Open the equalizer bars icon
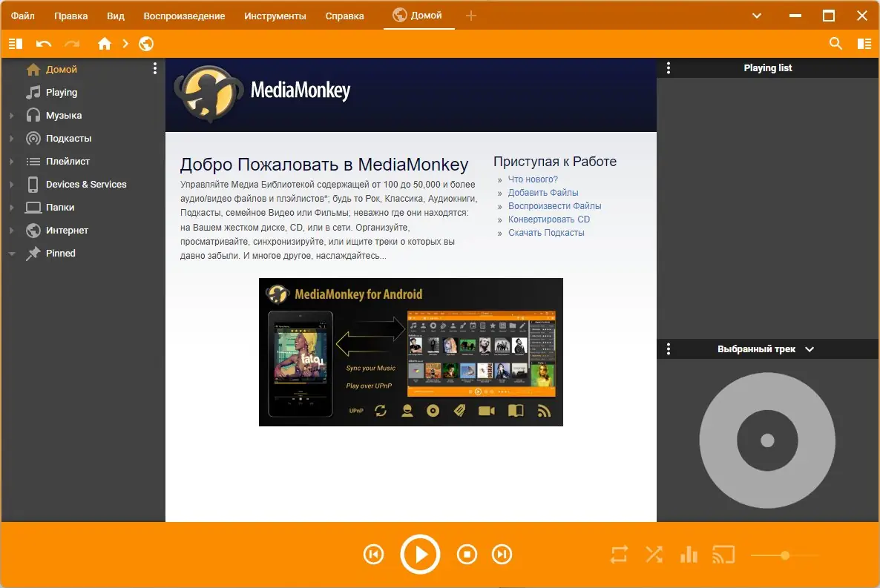Image resolution: width=880 pixels, height=588 pixels. coord(689,555)
